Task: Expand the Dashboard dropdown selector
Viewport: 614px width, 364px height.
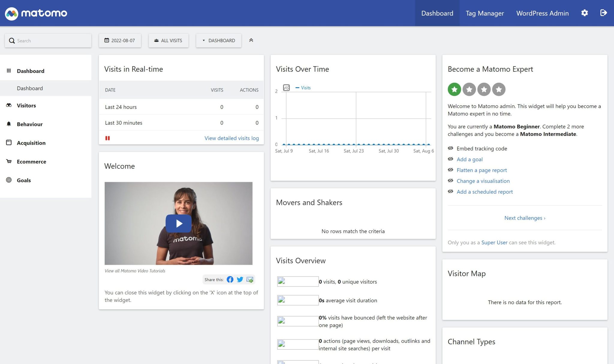Action: [x=219, y=40]
